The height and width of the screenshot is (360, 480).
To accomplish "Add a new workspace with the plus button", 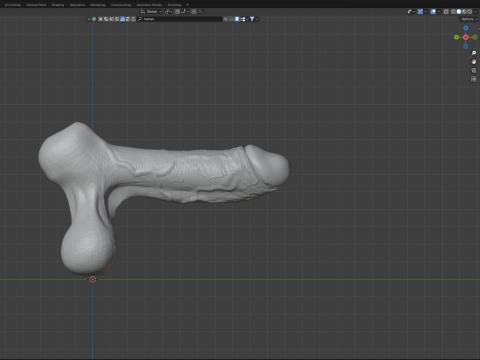I will 187,5.
